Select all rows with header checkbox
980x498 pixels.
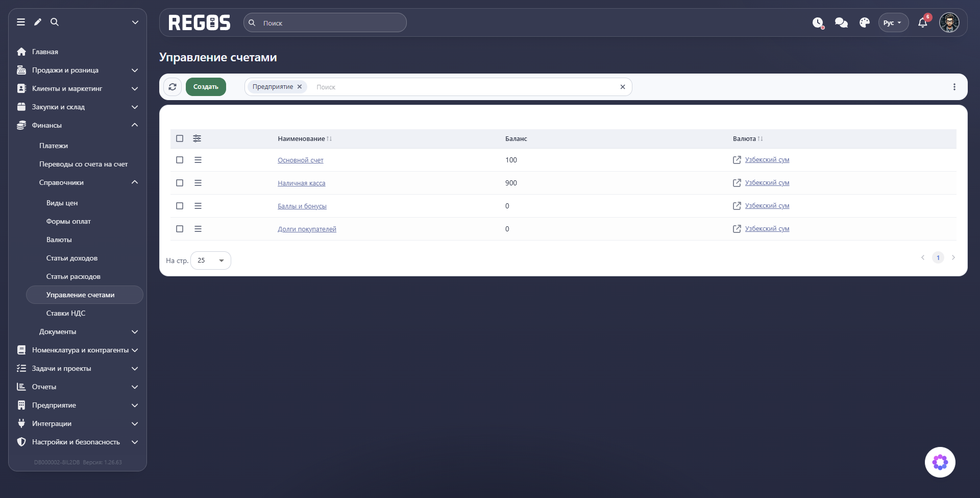point(180,138)
